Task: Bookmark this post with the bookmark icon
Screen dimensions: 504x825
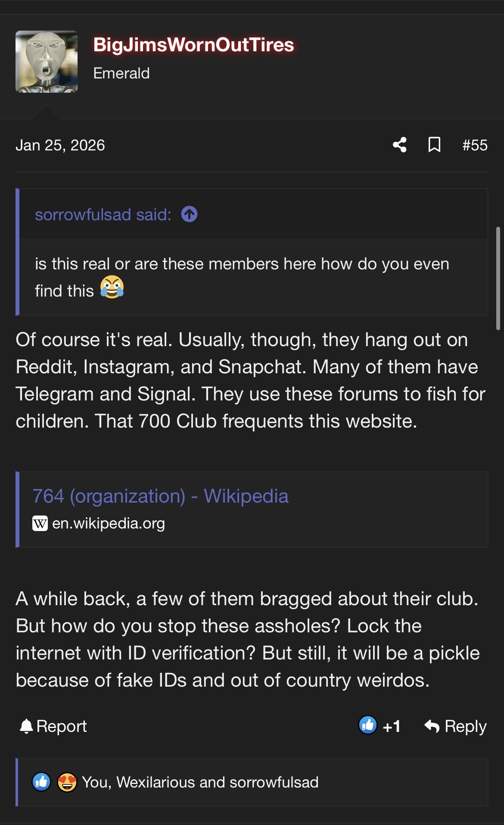Action: coord(434,145)
